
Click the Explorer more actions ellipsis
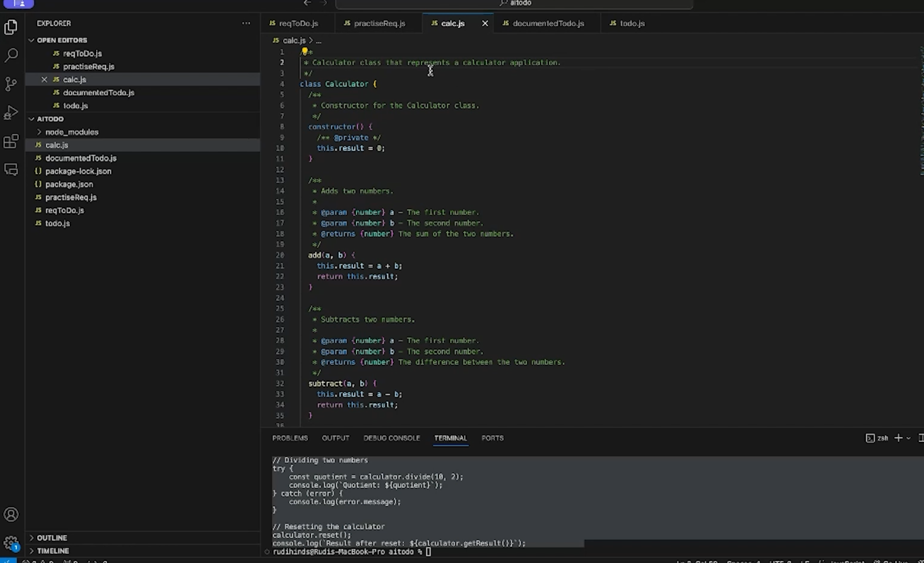click(246, 23)
